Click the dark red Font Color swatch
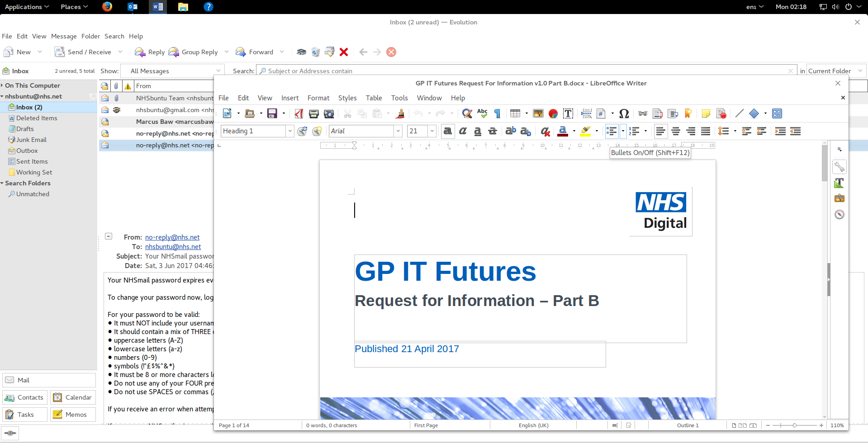 pyautogui.click(x=563, y=131)
